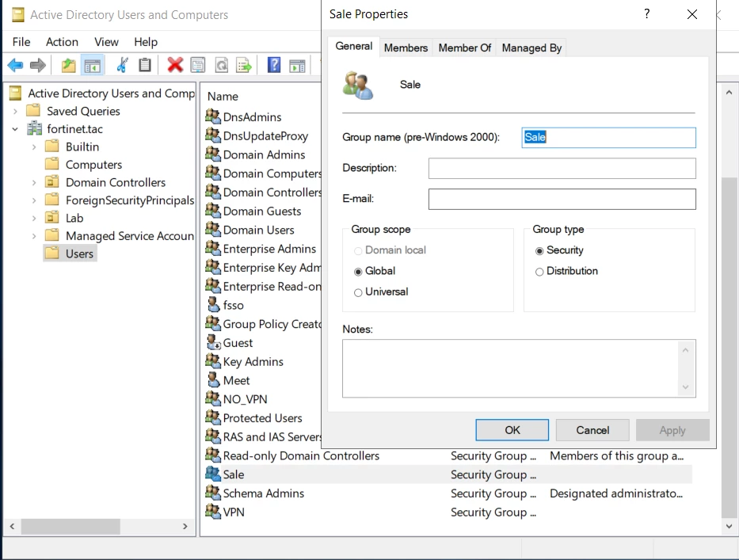The height and width of the screenshot is (560, 739).
Task: Select the VPN group icon
Action: (213, 512)
